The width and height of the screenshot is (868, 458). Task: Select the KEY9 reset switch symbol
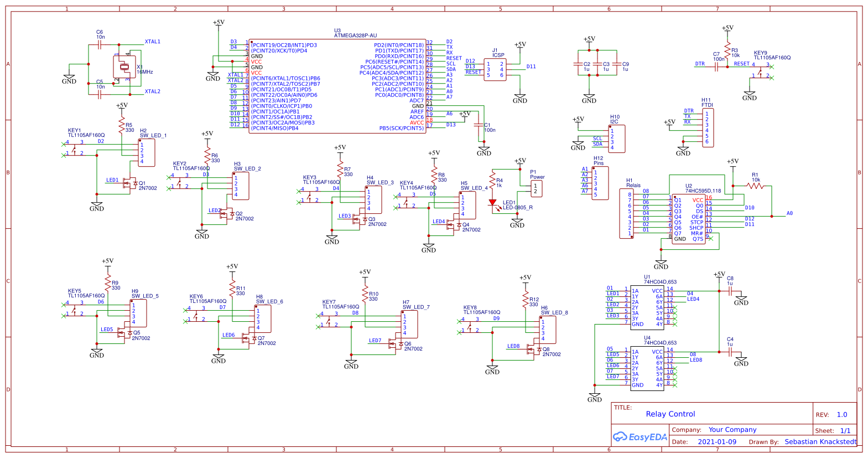tap(761, 70)
